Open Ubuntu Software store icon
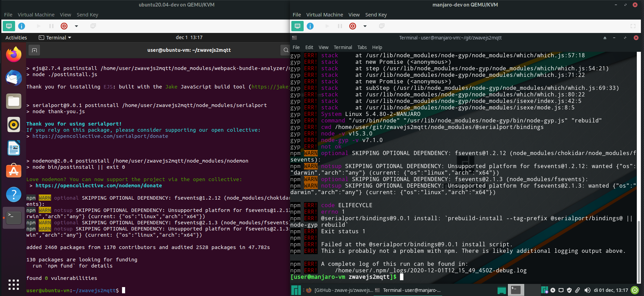The height and width of the screenshot is (296, 644). 14,171
